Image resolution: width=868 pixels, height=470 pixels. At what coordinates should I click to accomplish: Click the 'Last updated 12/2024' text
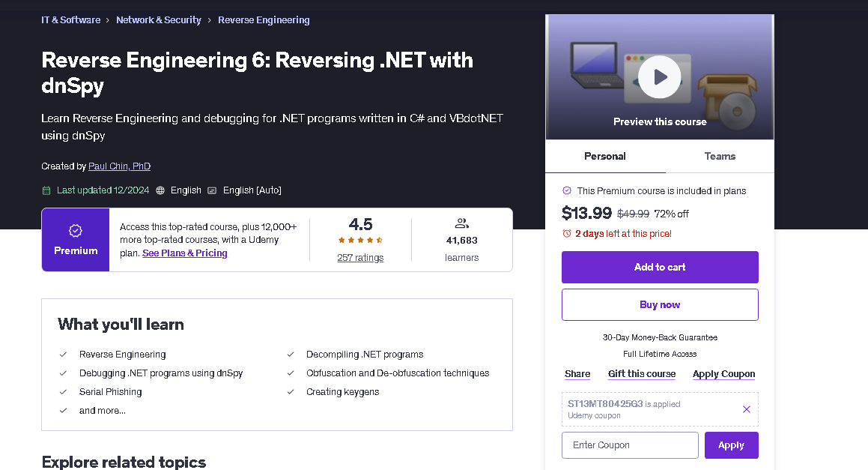tap(103, 190)
